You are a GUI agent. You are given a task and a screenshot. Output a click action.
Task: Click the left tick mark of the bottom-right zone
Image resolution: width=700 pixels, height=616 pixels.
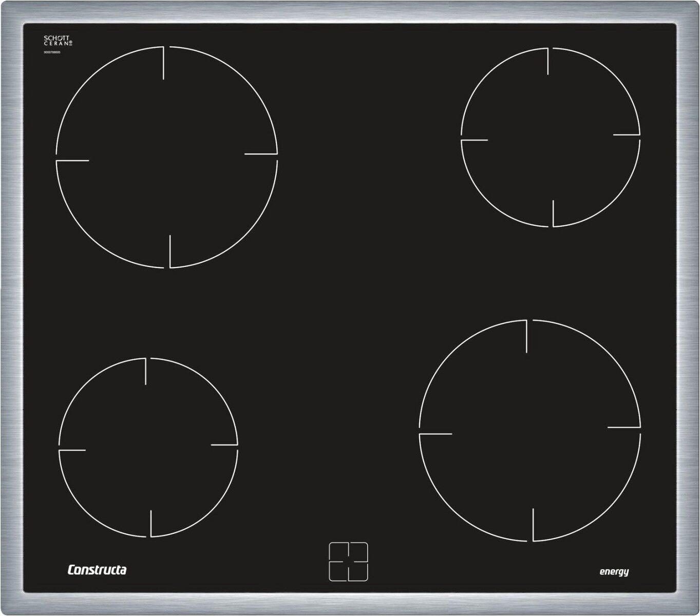[436, 434]
